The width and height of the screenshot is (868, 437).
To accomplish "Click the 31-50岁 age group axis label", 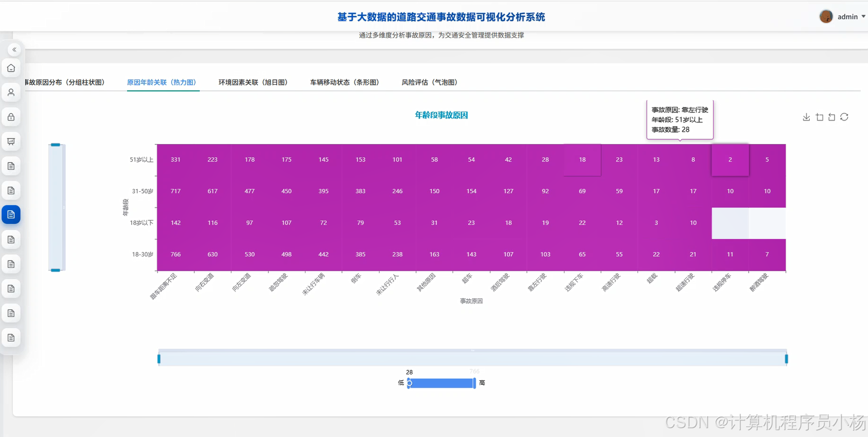I will coord(143,191).
